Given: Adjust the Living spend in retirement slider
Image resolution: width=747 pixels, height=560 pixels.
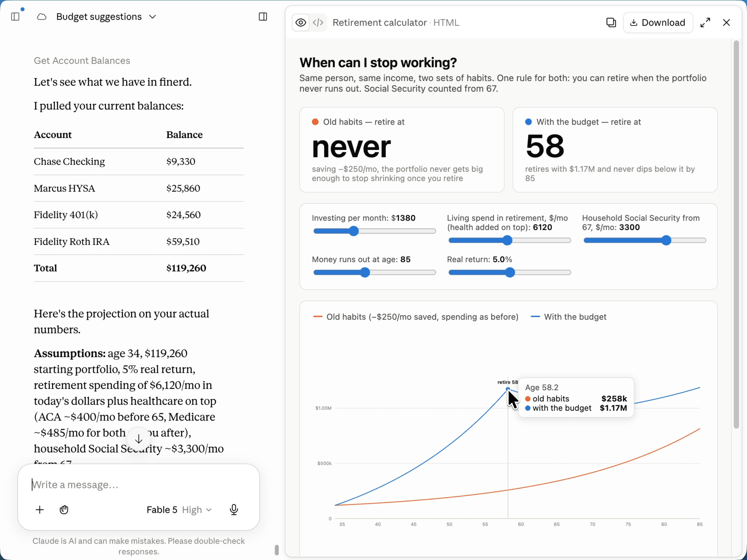Looking at the screenshot, I should pos(510,240).
